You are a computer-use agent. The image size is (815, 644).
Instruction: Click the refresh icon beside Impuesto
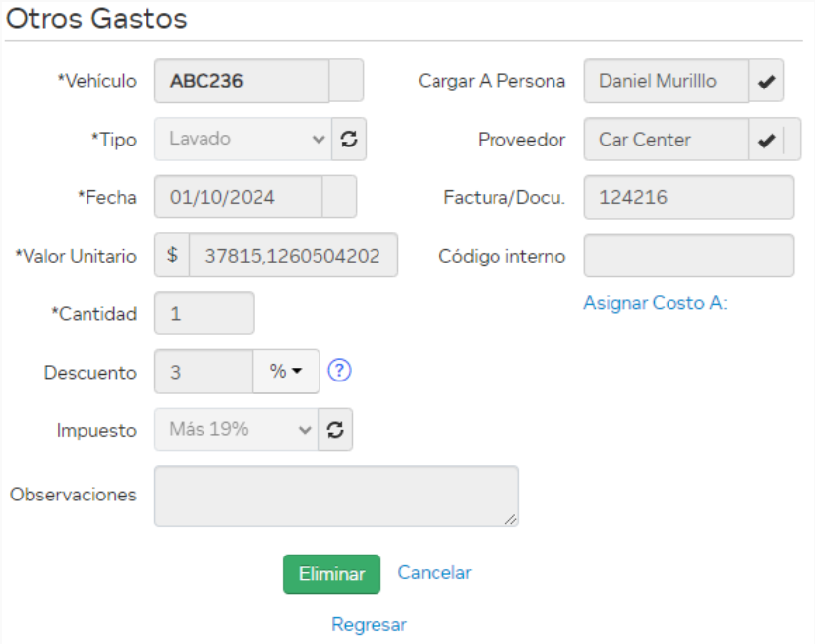tap(335, 430)
